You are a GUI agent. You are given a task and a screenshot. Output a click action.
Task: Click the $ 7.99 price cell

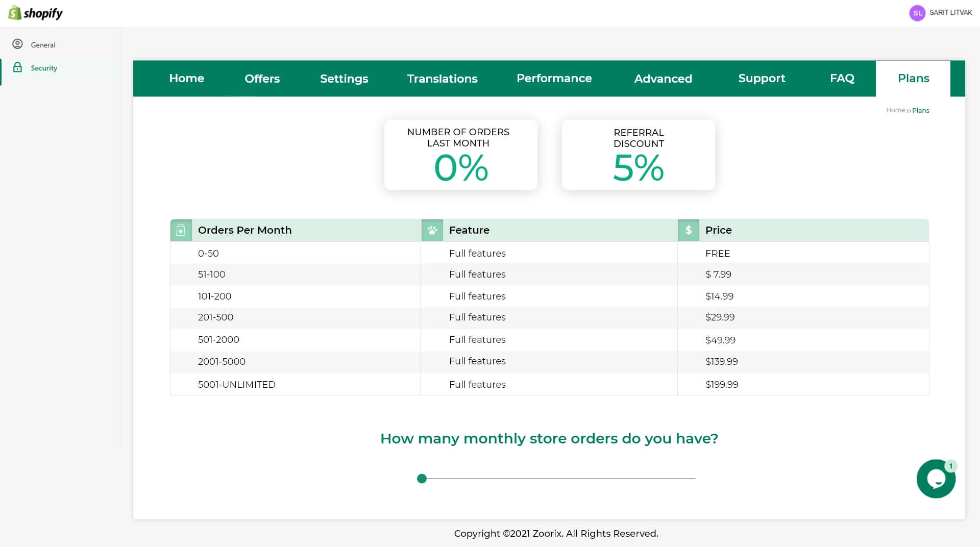point(803,275)
